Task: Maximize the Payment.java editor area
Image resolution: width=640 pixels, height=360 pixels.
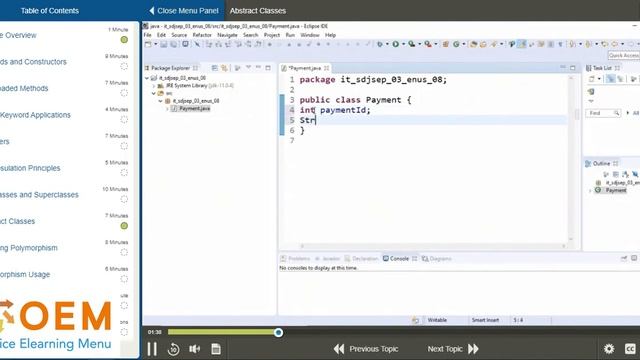Action: [573, 68]
